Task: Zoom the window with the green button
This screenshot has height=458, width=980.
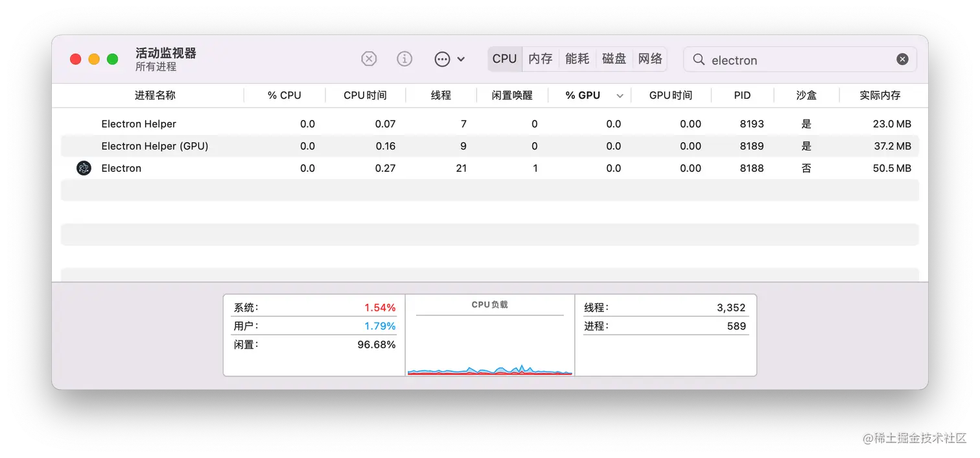Action: (x=112, y=59)
